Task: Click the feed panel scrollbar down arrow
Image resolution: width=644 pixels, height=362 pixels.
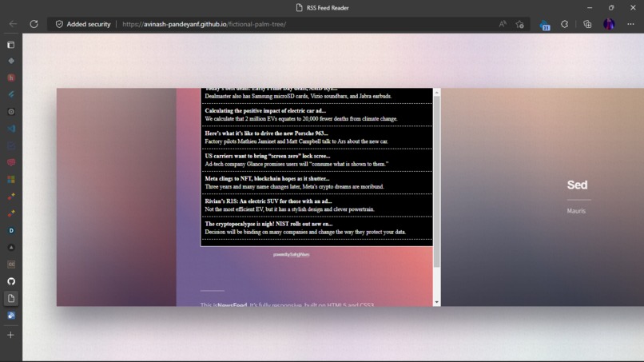Action: point(436,302)
